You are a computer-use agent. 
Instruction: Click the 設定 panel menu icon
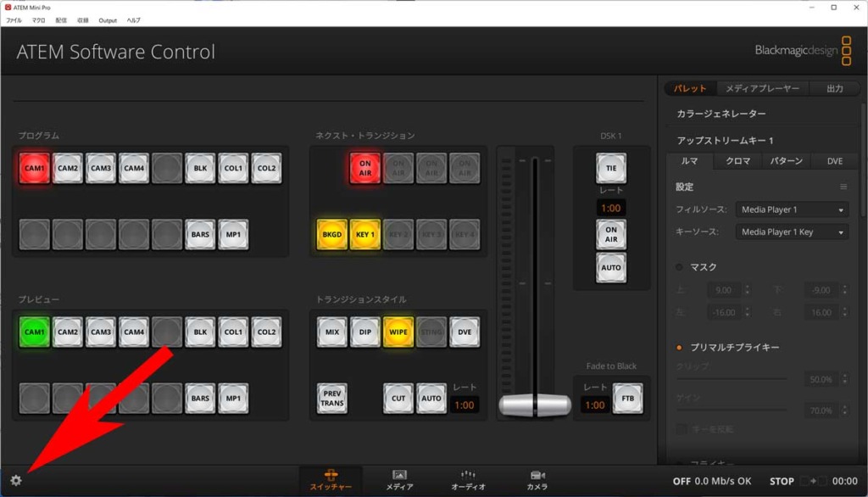[x=843, y=187]
